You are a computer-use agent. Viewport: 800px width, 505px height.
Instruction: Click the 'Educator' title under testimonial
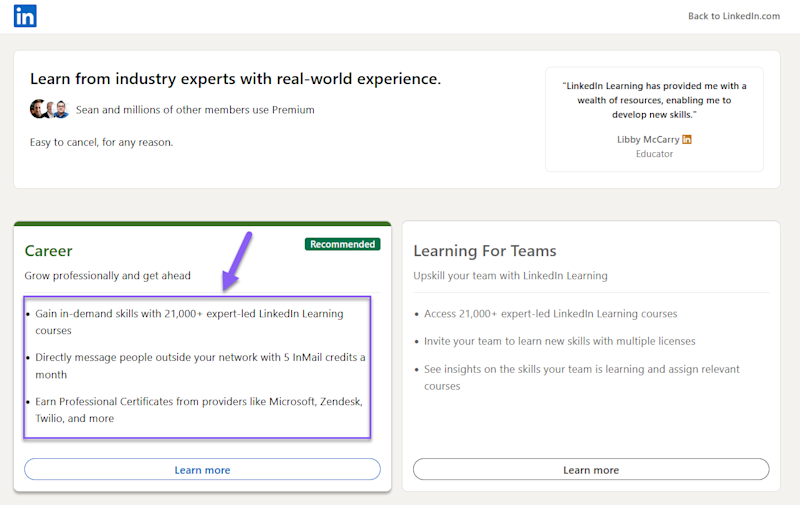click(x=654, y=154)
